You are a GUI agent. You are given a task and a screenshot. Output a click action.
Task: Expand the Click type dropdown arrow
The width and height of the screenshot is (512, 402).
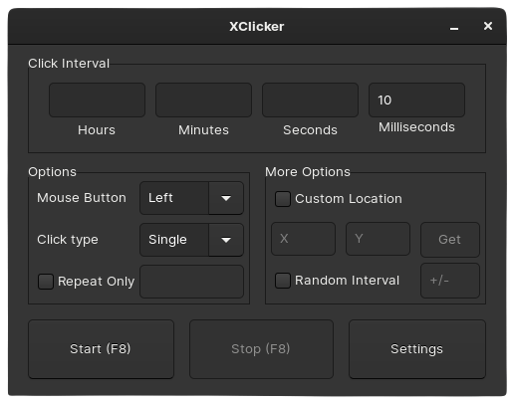(226, 240)
